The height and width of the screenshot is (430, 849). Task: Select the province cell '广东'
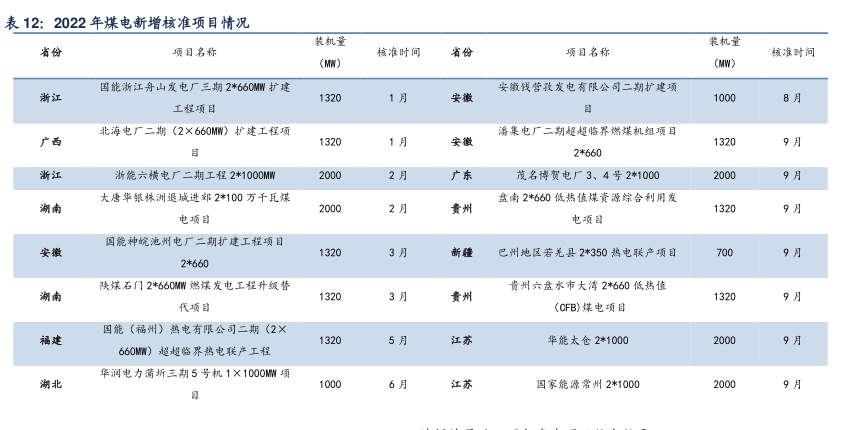[462, 175]
